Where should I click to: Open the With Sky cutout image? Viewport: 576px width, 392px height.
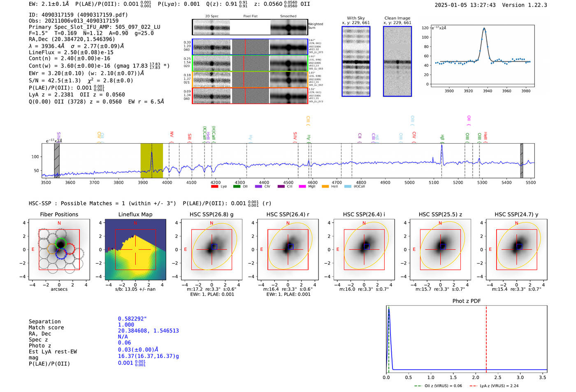356,61
